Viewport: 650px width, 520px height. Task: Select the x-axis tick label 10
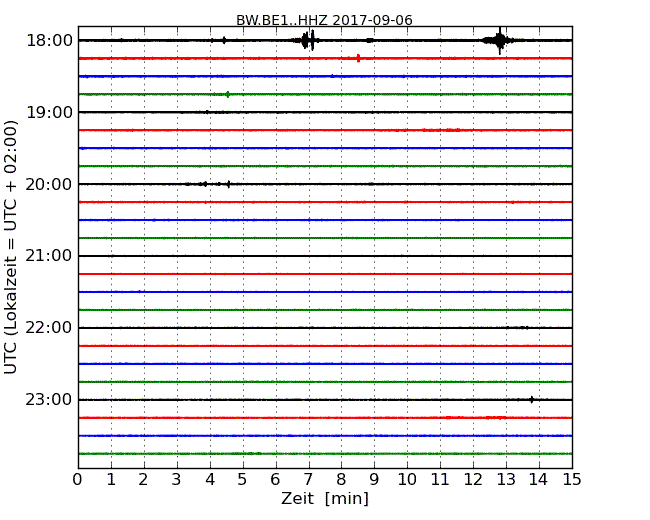coord(407,480)
